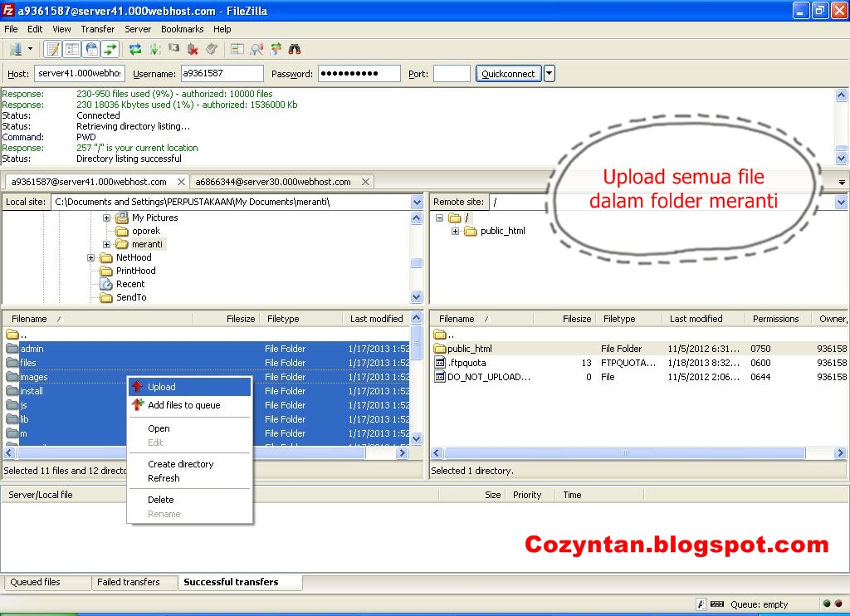Click the oporek folder icon
850x616 pixels.
(122, 231)
